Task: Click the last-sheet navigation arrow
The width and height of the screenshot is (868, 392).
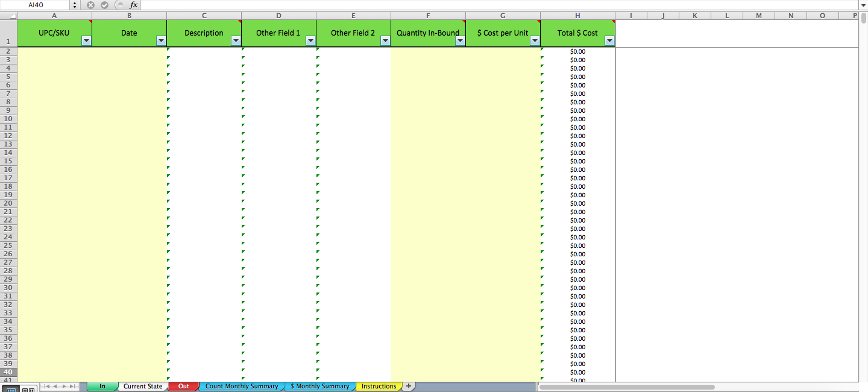Action: click(x=72, y=387)
